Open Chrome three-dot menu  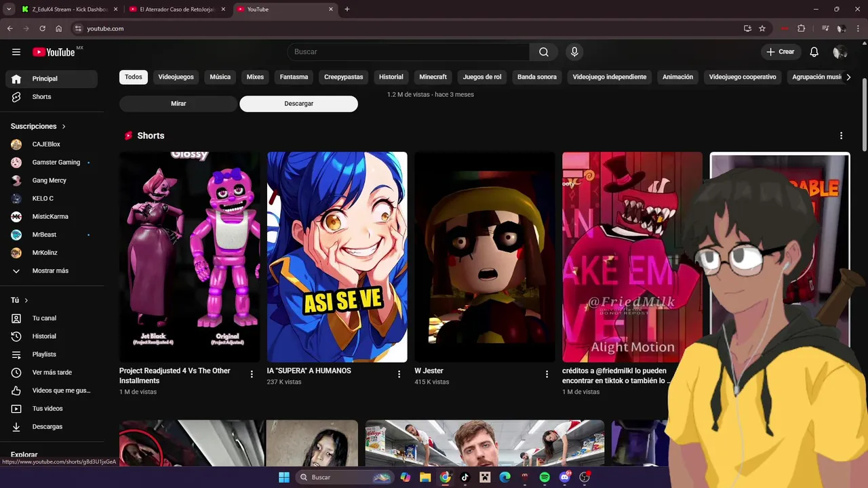pyautogui.click(x=859, y=28)
